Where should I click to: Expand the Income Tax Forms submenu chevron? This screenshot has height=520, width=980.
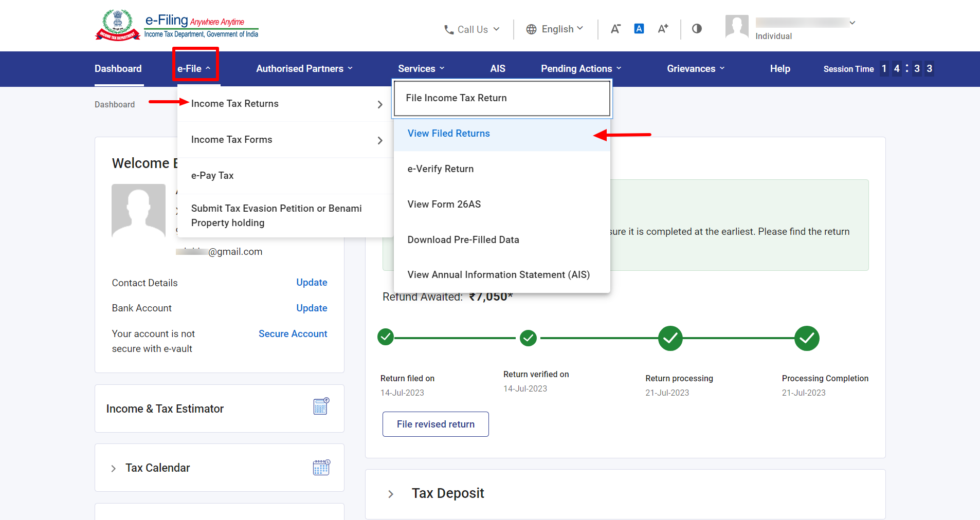(x=380, y=140)
